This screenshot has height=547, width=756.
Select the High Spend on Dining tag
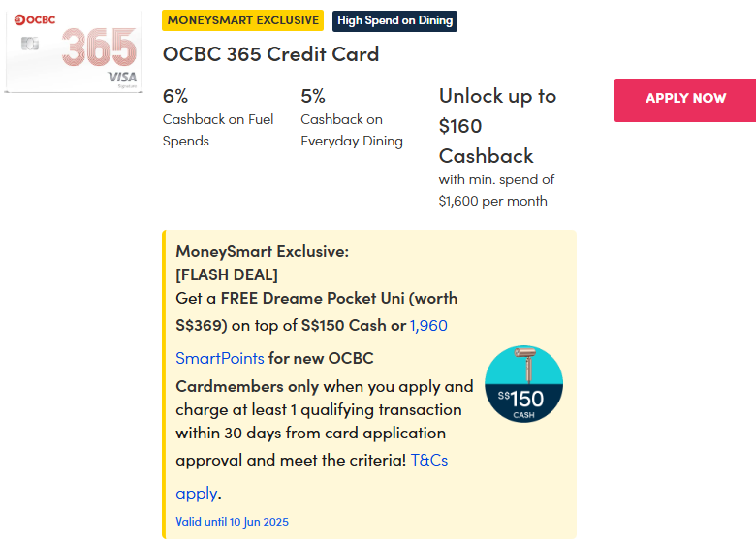coord(394,20)
